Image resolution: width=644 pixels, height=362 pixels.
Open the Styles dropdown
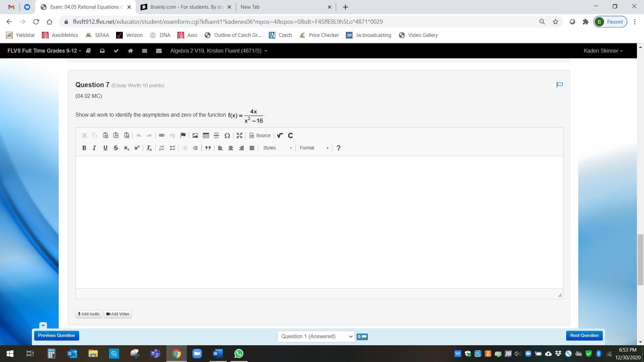point(277,148)
